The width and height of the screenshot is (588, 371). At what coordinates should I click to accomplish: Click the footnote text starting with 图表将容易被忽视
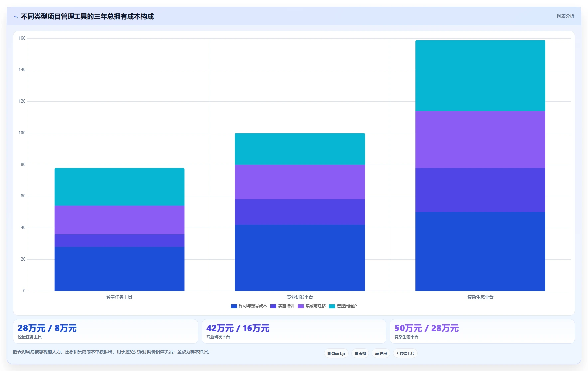pyautogui.click(x=112, y=352)
